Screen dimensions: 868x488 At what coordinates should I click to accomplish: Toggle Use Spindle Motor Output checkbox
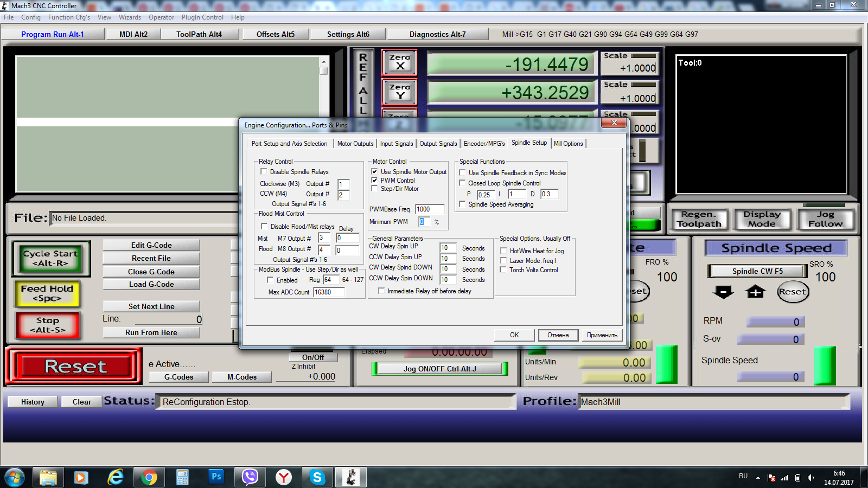(x=374, y=171)
